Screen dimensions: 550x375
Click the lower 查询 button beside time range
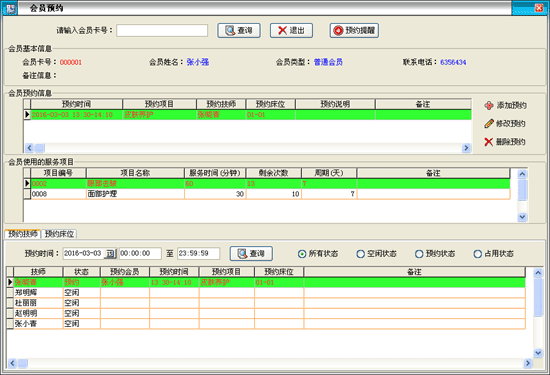[251, 254]
